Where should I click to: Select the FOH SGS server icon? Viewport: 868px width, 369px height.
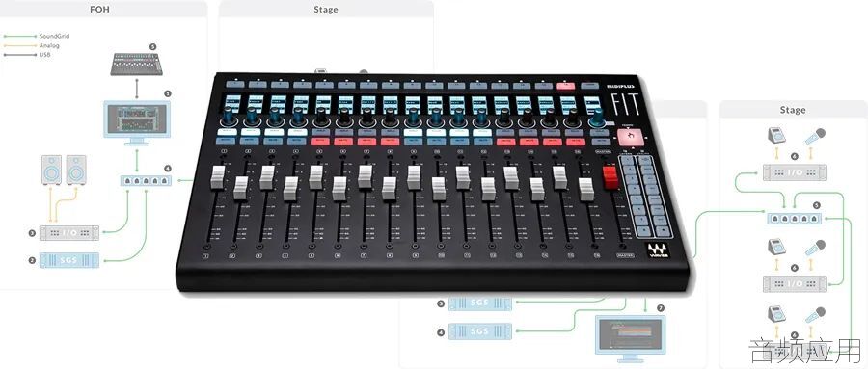69,260
